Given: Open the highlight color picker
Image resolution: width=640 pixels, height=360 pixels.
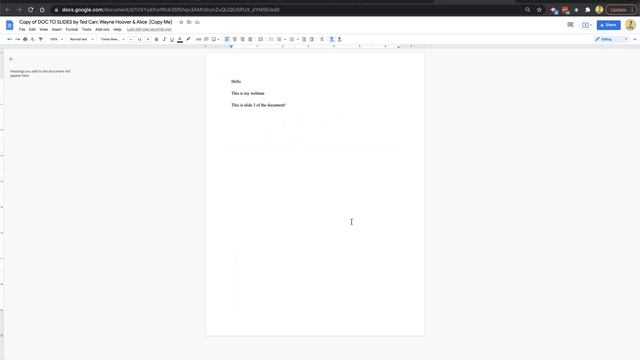Looking at the screenshot, I should coord(188,39).
